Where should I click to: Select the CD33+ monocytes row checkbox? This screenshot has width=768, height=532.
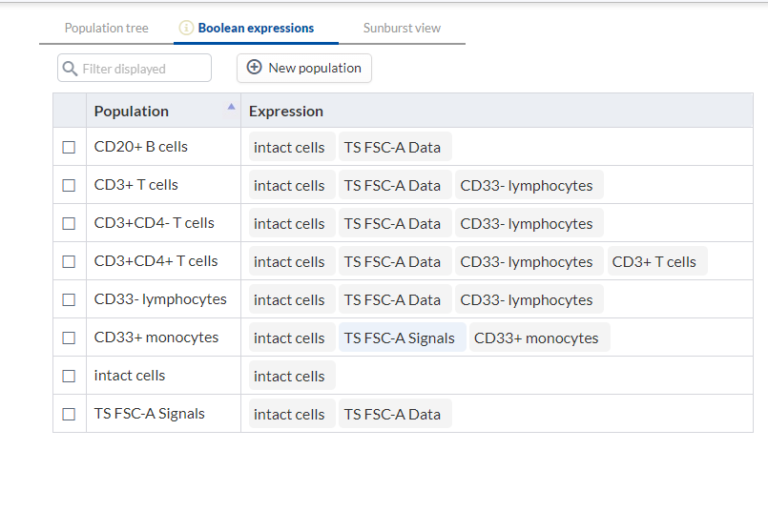tap(69, 338)
